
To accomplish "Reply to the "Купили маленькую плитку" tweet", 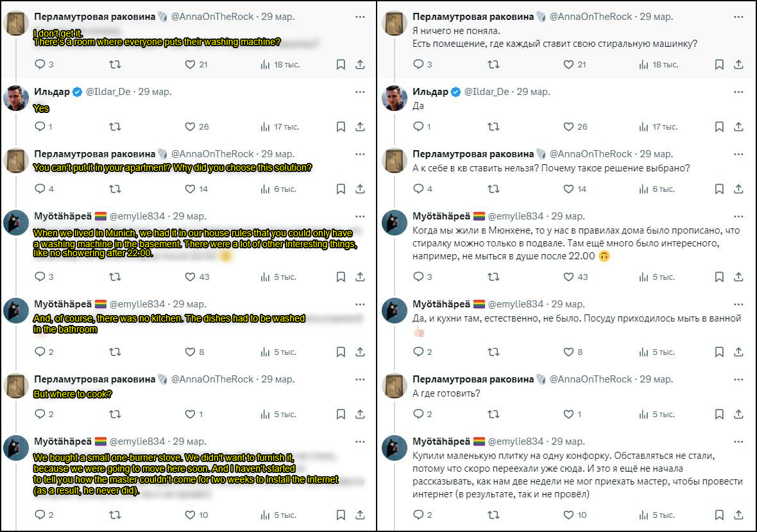I will pyautogui.click(x=418, y=515).
